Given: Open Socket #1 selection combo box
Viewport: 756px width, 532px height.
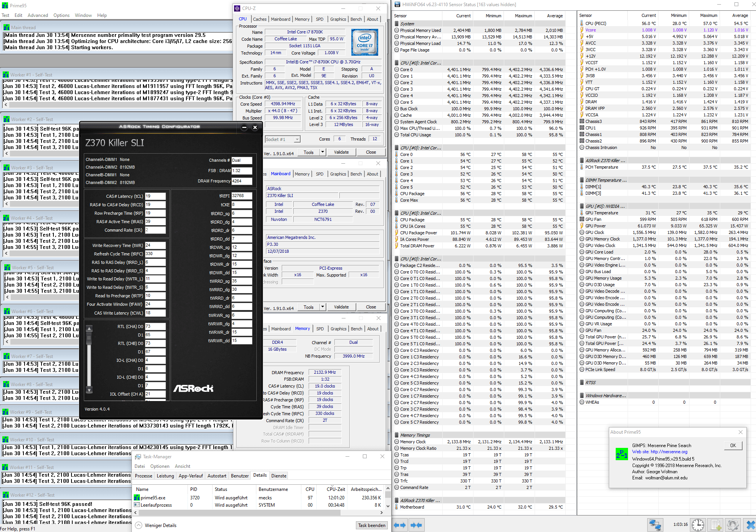Looking at the screenshot, I should (283, 139).
